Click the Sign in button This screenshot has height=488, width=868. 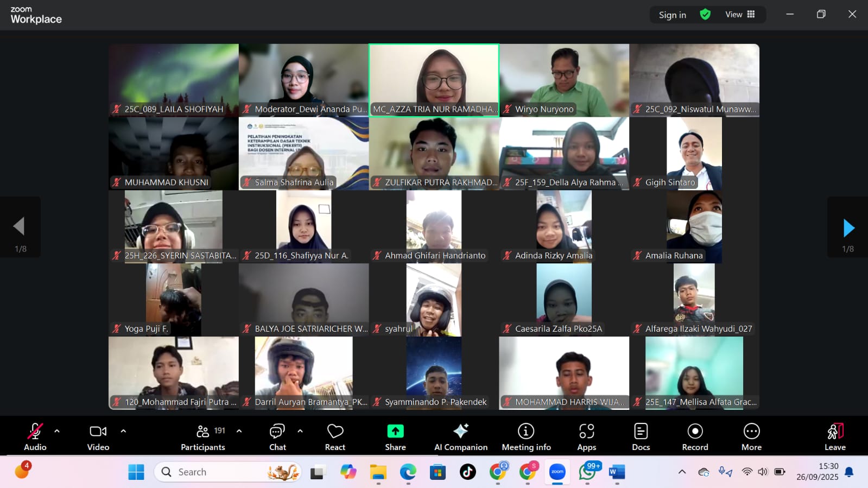[x=672, y=15]
